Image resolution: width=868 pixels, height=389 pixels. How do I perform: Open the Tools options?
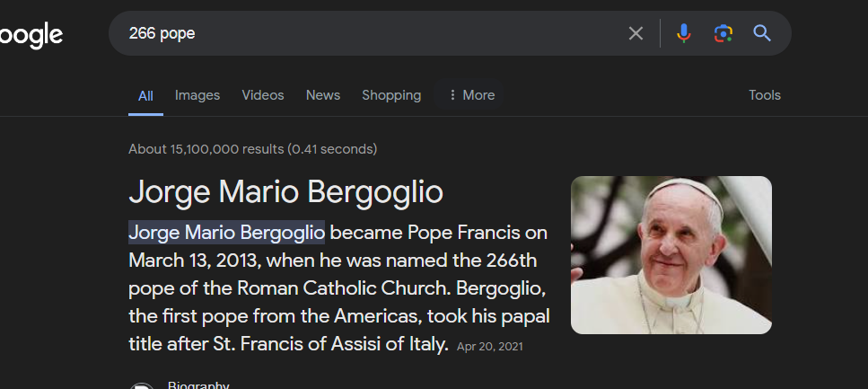(765, 95)
